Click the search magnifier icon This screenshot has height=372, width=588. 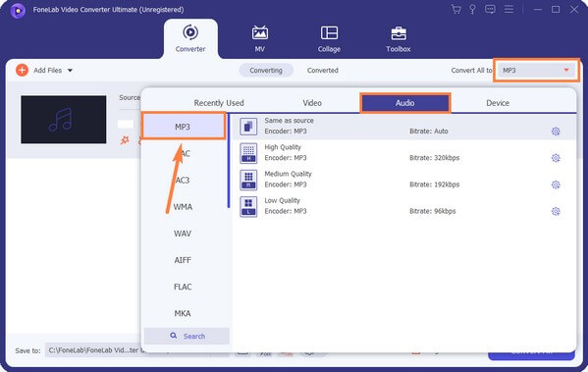(173, 336)
